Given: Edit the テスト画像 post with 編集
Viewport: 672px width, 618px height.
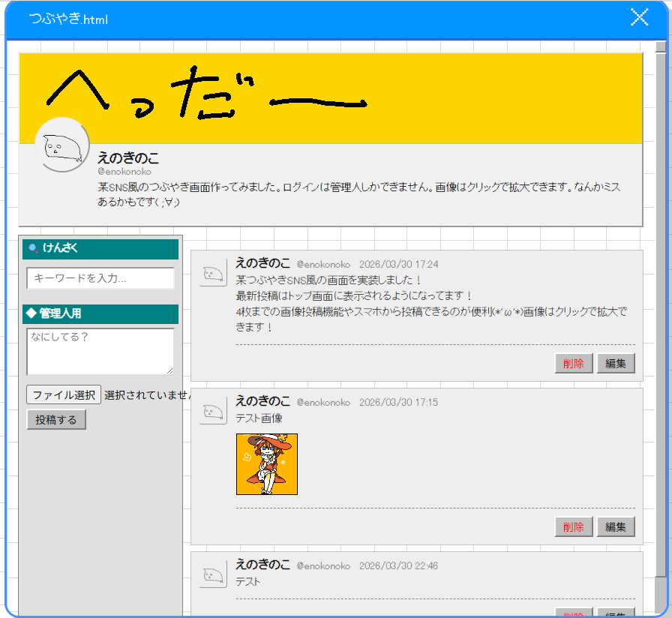Looking at the screenshot, I should click(616, 526).
